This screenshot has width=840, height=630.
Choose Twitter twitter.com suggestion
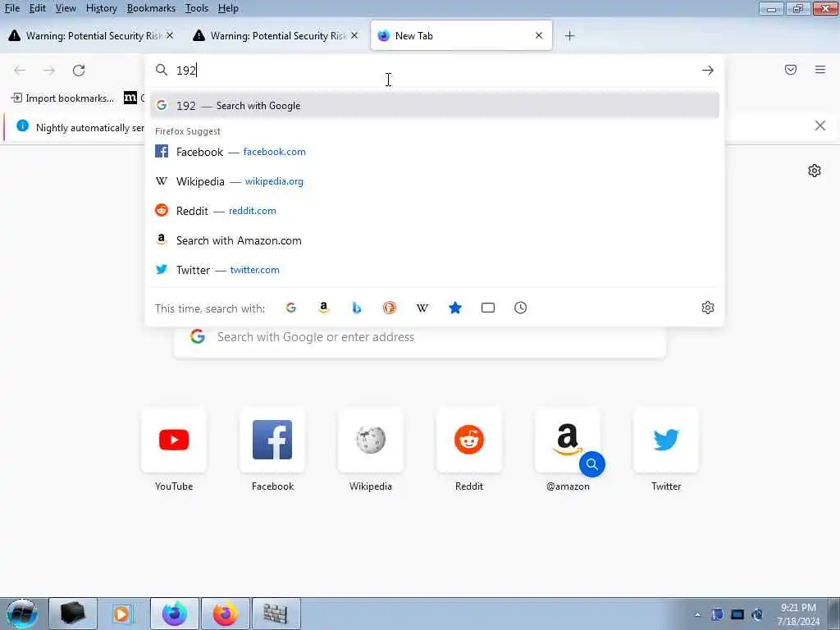click(435, 270)
